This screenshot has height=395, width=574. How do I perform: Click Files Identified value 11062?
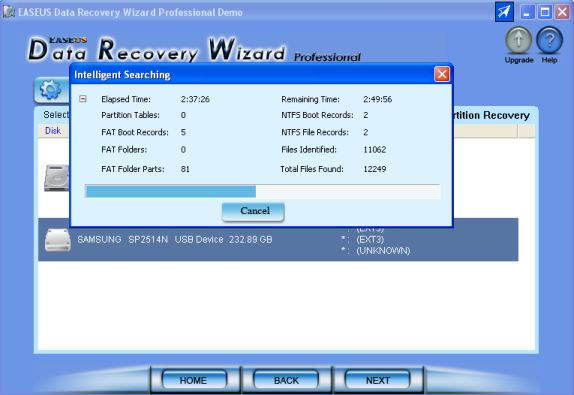(374, 150)
